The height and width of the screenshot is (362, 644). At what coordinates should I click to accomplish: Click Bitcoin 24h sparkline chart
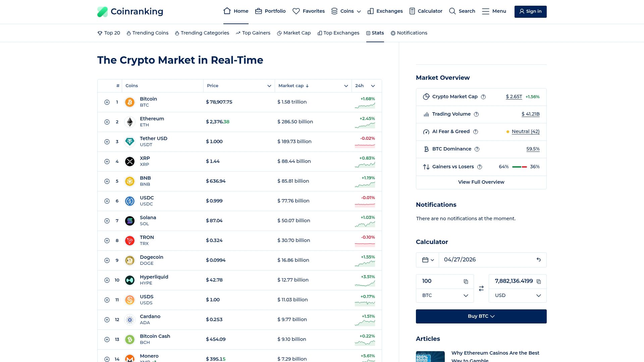pos(365,106)
